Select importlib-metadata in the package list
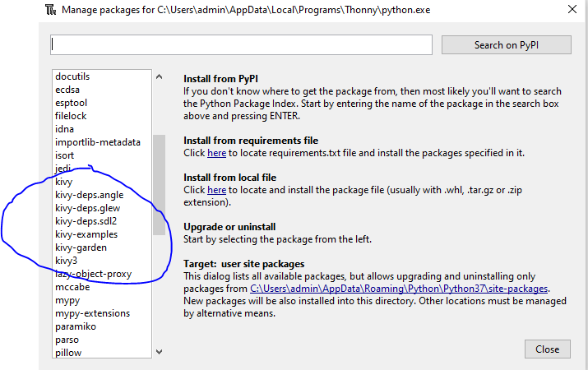Image resolution: width=588 pixels, height=370 pixels. point(98,142)
